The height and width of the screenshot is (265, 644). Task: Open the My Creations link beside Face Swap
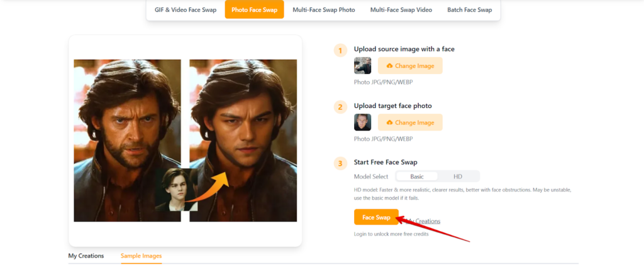[x=423, y=221]
